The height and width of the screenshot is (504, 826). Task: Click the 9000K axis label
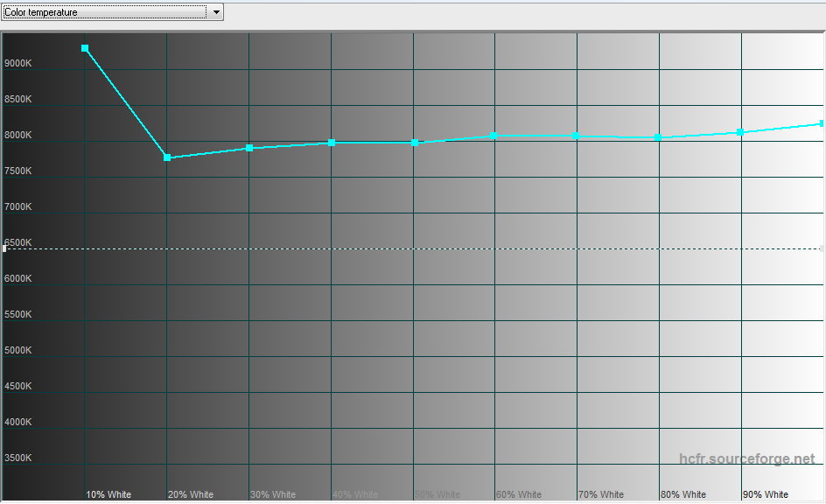coord(17,63)
